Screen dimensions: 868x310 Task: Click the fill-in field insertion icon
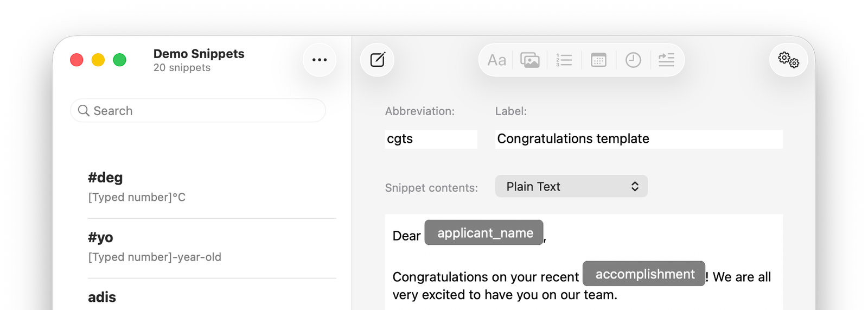point(666,60)
